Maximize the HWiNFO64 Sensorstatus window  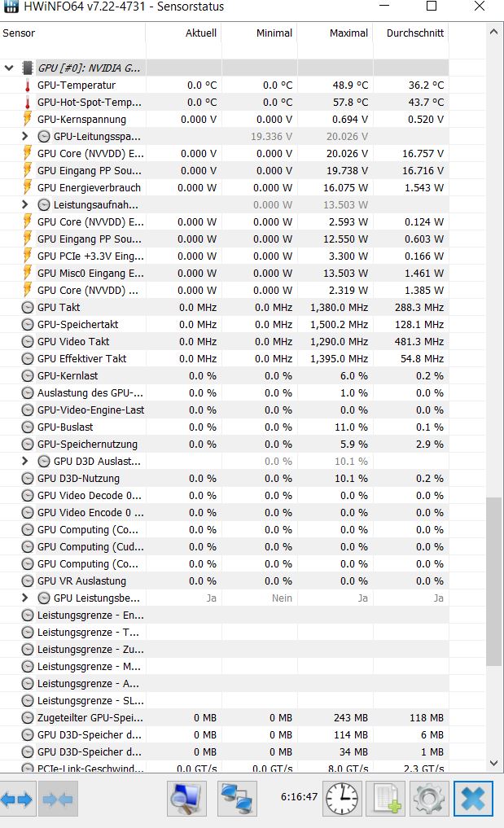click(x=432, y=6)
